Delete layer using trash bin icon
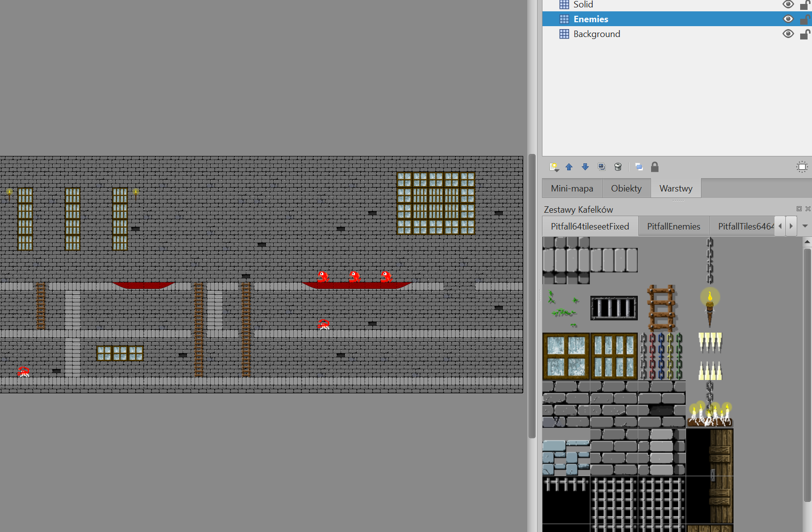 [618, 167]
